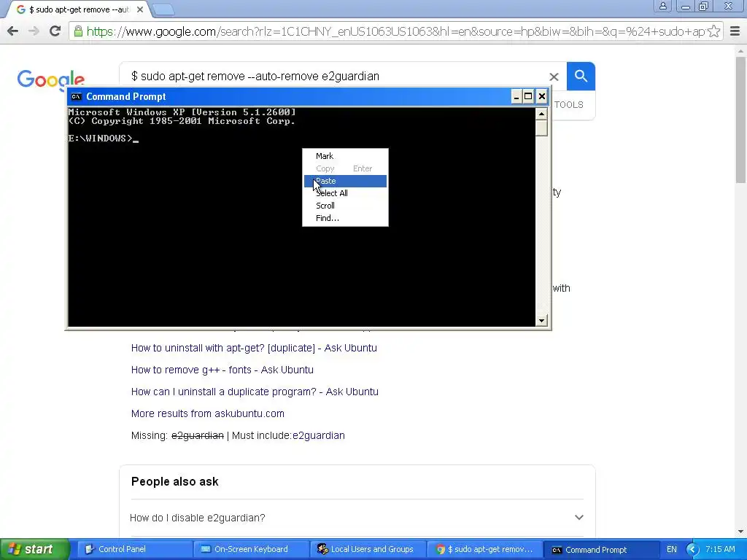Click the Command Prompt scrollbar thumb
Viewport: 747px width, 560px height.
pos(541,128)
